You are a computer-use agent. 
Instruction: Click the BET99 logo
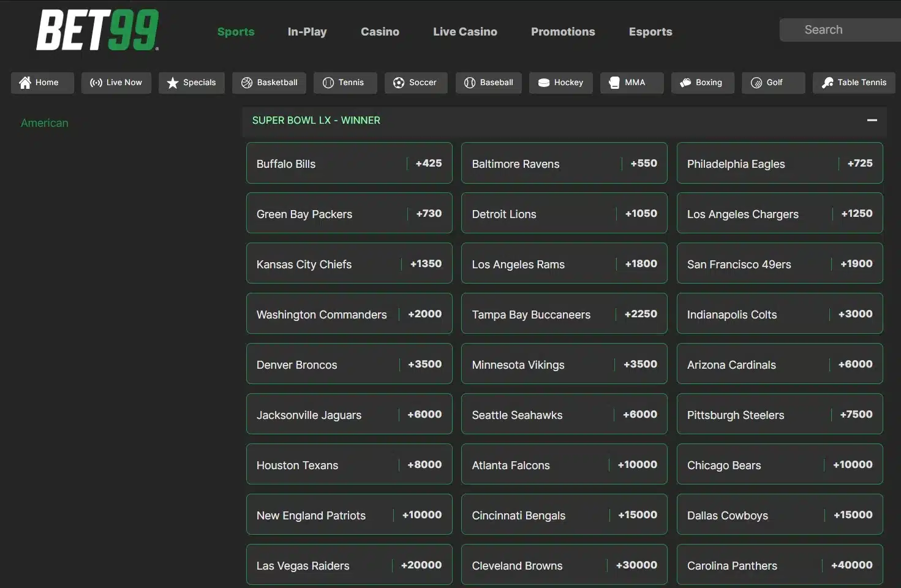pos(97,30)
